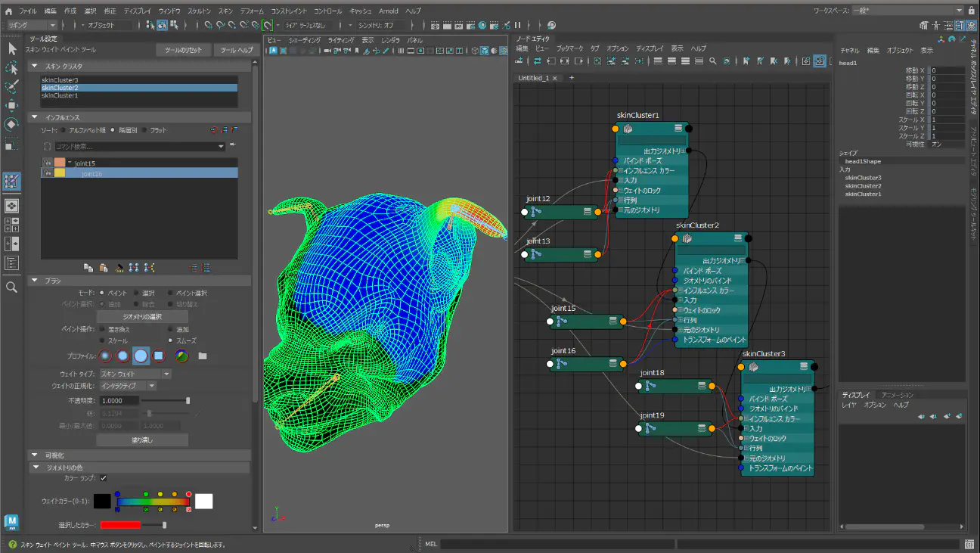This screenshot has width=980, height=553.
Task: Collapse the ジオメトリの色 section
Action: coord(35,468)
